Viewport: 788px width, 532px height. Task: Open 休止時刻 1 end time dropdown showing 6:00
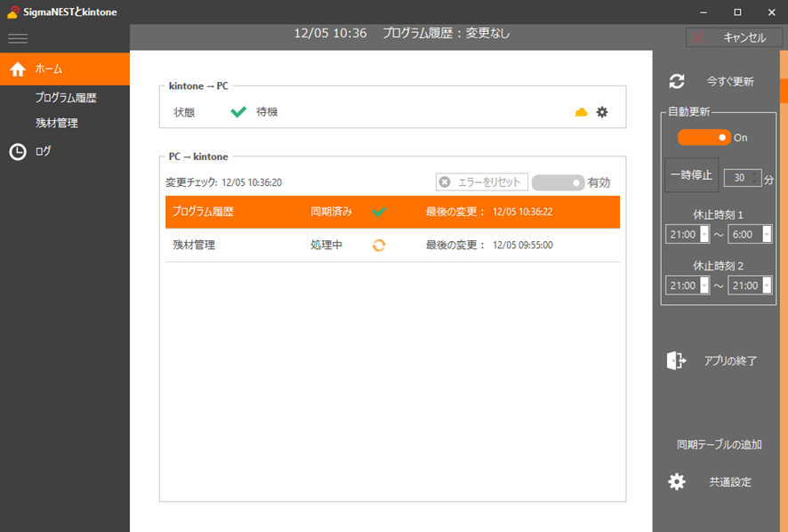(x=767, y=234)
